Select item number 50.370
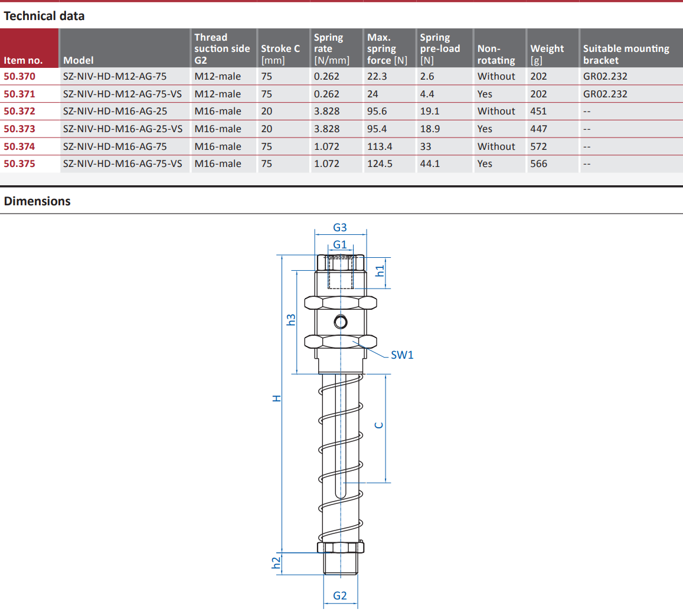Screen dimensions: 683x616 click(x=19, y=77)
